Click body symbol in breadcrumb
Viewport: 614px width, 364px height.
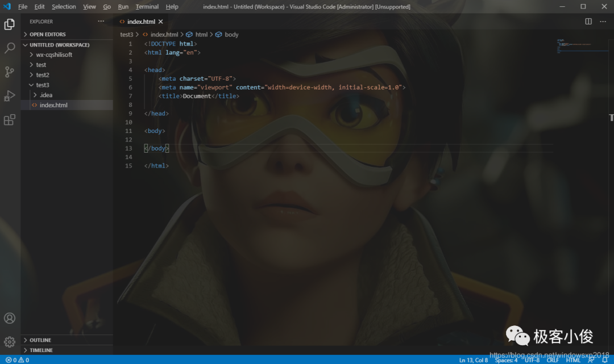pyautogui.click(x=227, y=35)
